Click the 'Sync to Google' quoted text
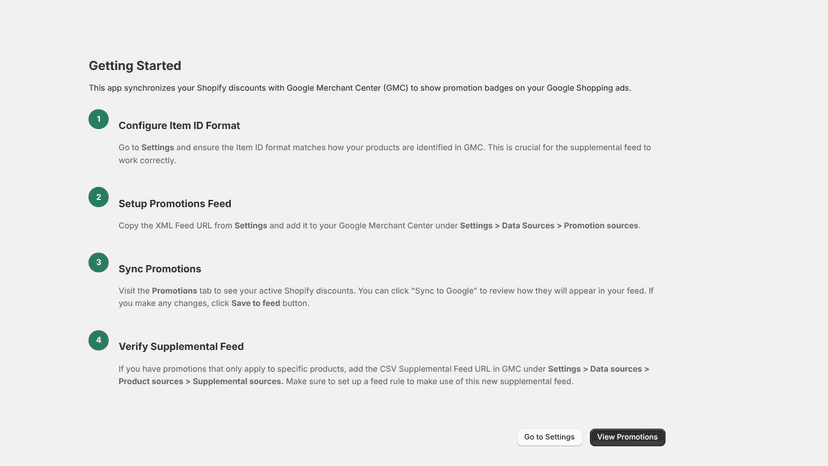Image resolution: width=828 pixels, height=466 pixels. coord(444,291)
